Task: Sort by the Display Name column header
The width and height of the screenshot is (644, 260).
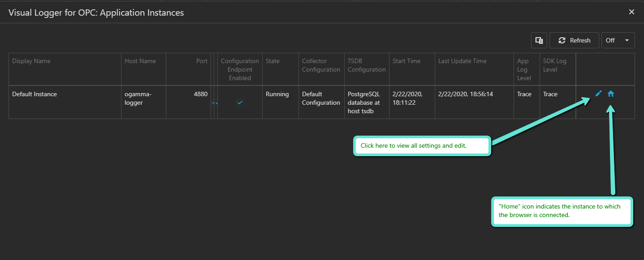Action: click(x=31, y=61)
